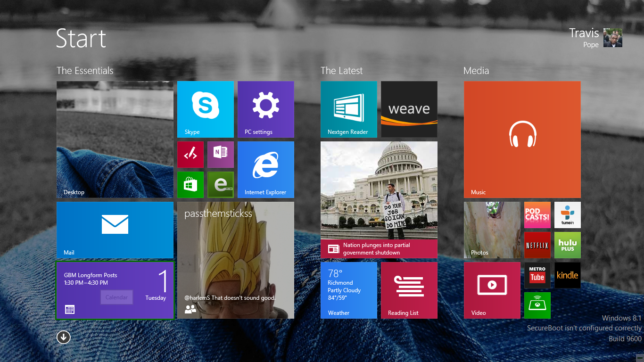644x362 pixels.
Task: Open the Desktop tile
Action: [115, 139]
